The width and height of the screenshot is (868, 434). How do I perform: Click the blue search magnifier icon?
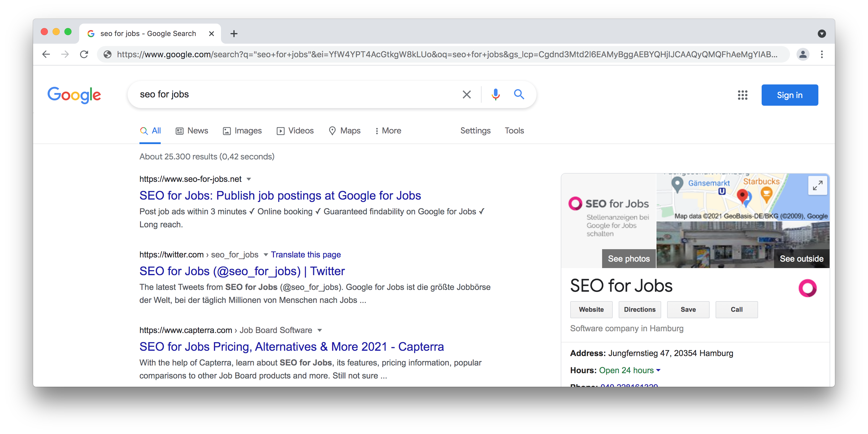click(x=519, y=94)
